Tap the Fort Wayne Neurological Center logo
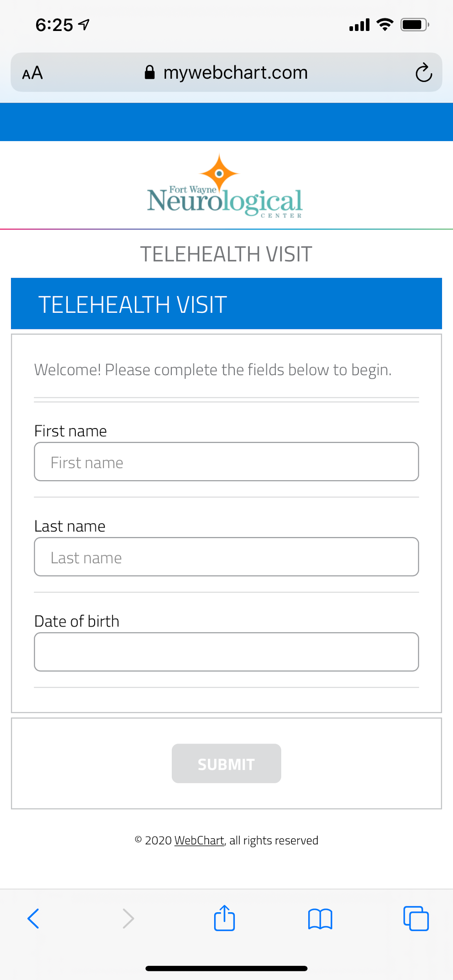Screen dimensions: 453x980 pos(225,187)
